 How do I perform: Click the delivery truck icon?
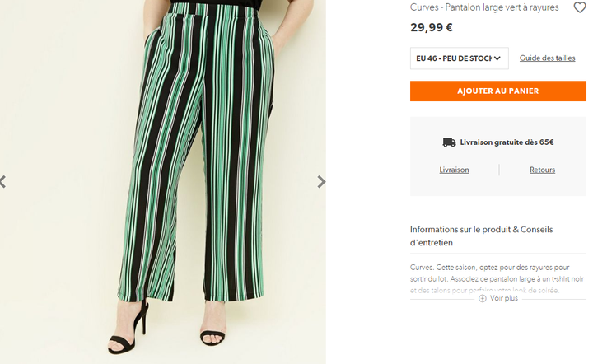pos(449,142)
